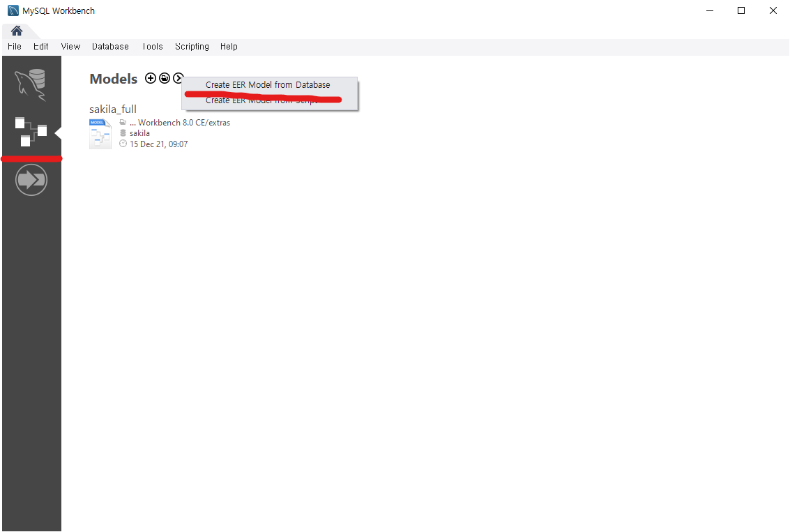Click the arrow icon next to Models

pos(178,78)
